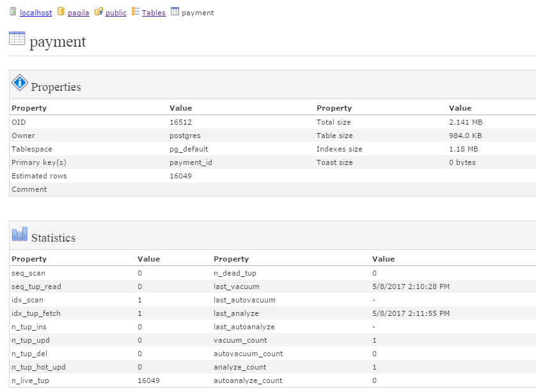Open the Tables breadcrumb link
This screenshot has width=536, height=392.
coord(154,13)
